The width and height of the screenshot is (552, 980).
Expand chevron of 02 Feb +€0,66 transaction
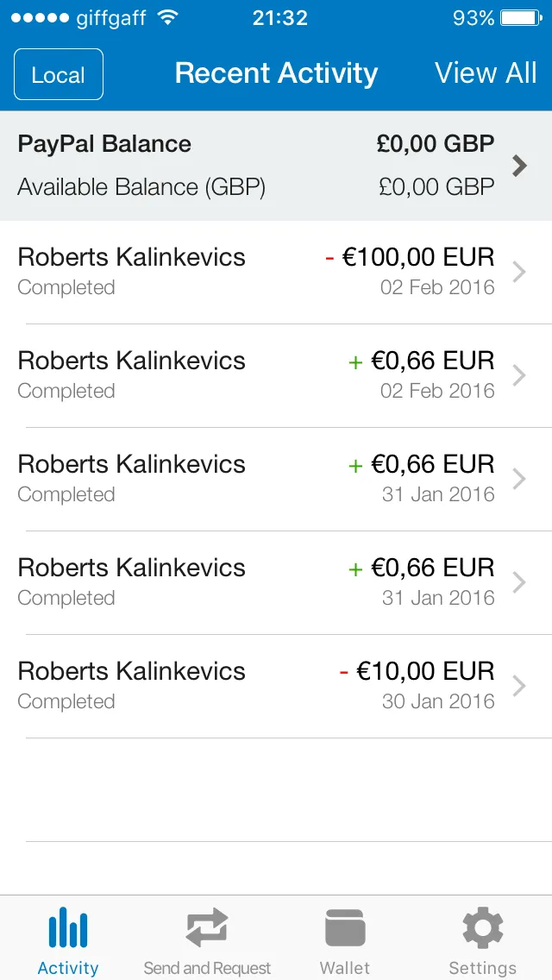point(519,375)
